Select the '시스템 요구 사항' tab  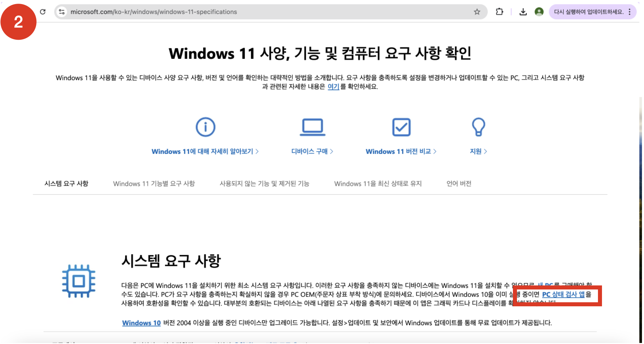tap(66, 183)
